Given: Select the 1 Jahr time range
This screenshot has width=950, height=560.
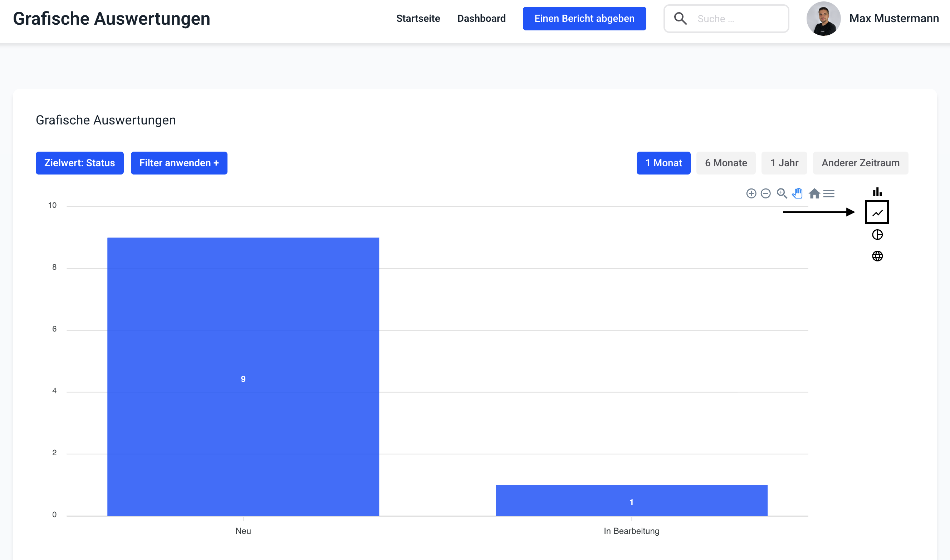Looking at the screenshot, I should coord(784,163).
